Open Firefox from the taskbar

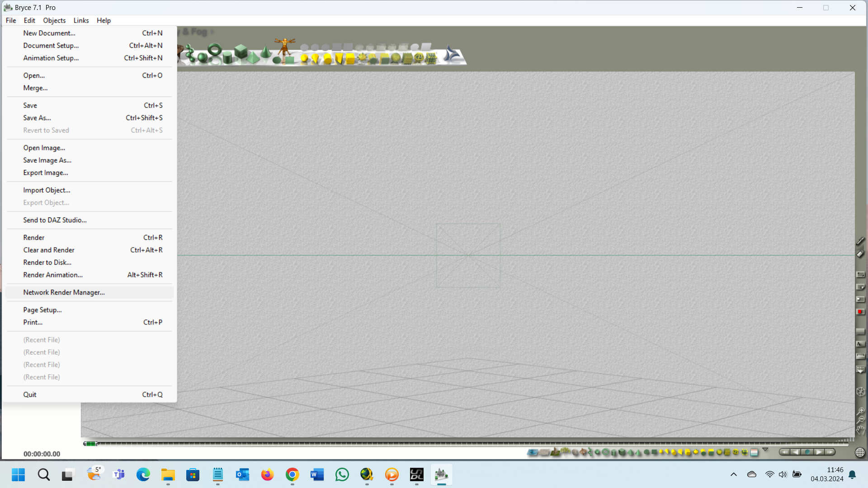click(x=267, y=474)
